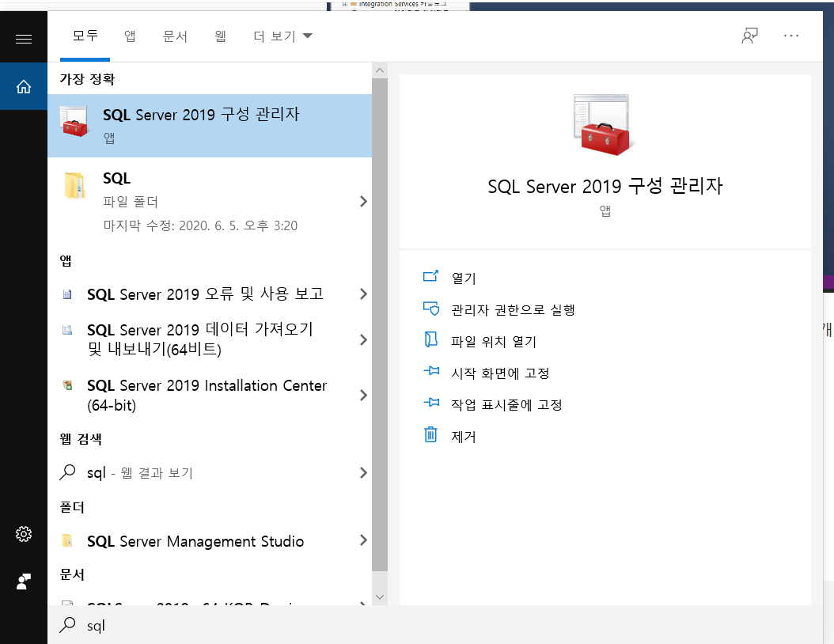Screen dimensions: 834x644
Task: Click 파일 위치 열기
Action: (494, 341)
